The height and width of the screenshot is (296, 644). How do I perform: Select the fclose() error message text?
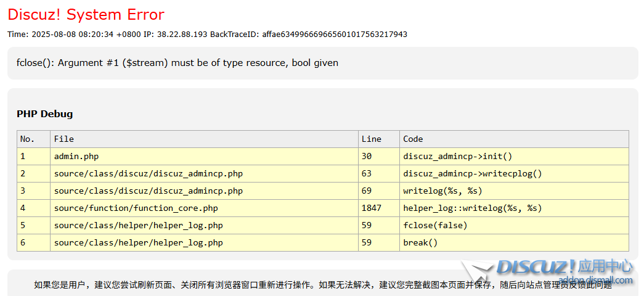point(177,63)
